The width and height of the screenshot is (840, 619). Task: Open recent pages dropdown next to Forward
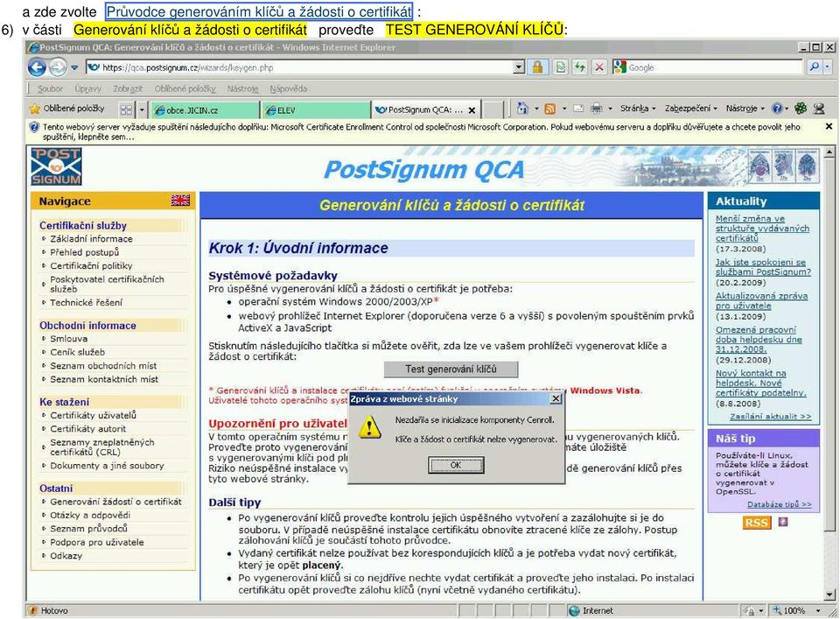74,68
